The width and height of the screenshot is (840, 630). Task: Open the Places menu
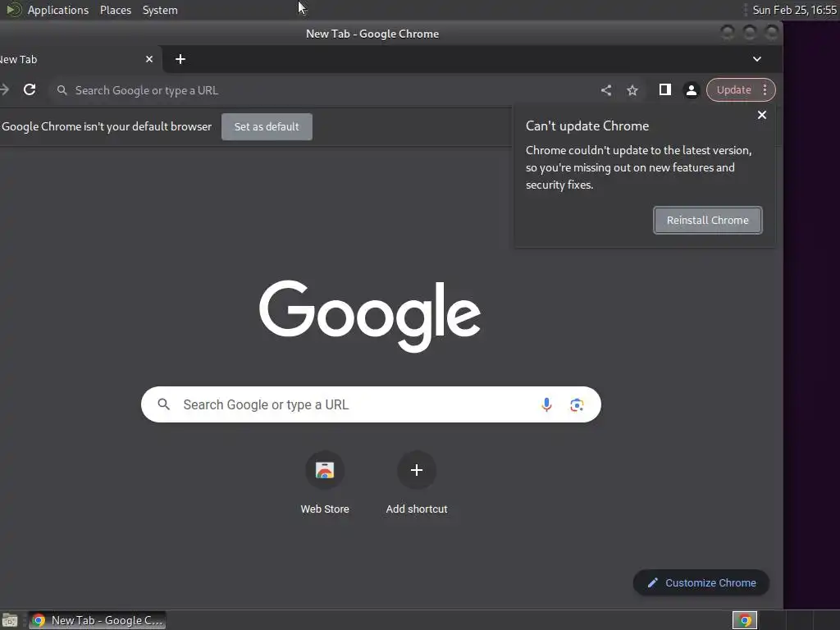(x=115, y=10)
